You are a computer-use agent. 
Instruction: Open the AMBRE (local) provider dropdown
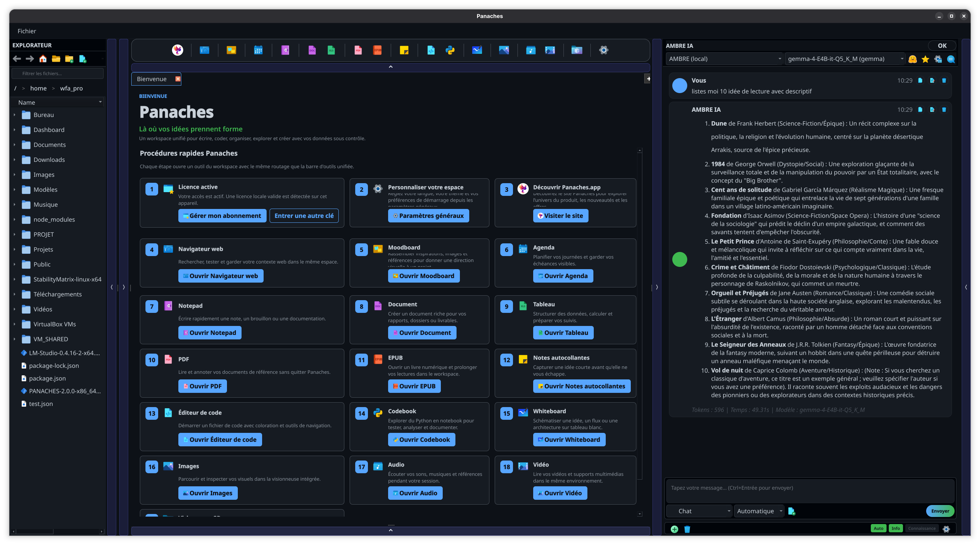click(x=724, y=59)
